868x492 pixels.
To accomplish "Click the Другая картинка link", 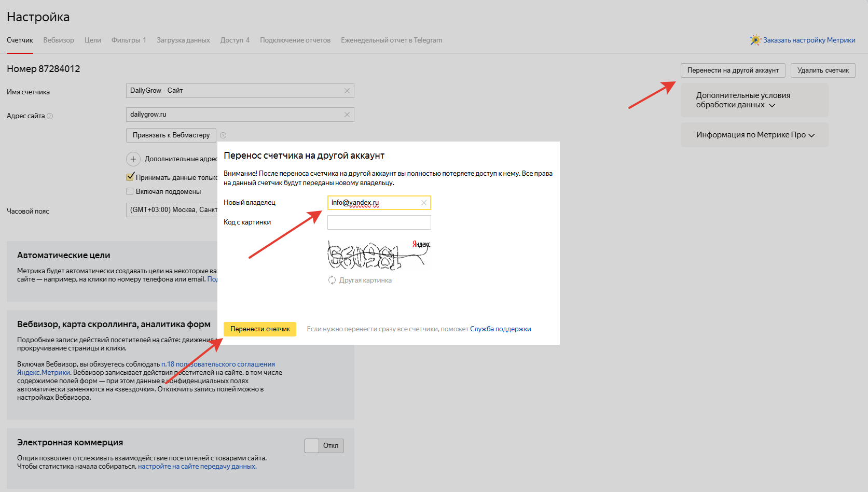I will click(x=366, y=280).
